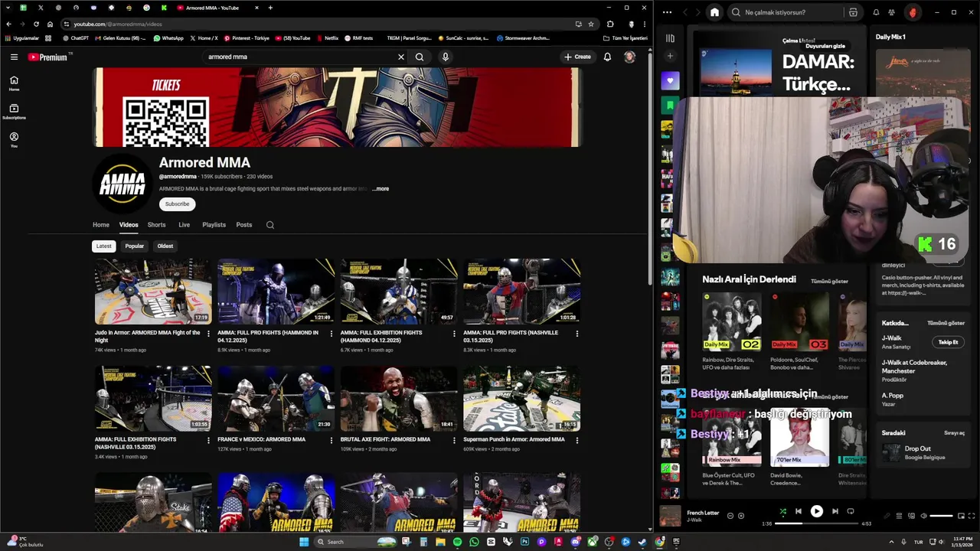
Task: Open the YouTube Create button
Action: click(577, 57)
